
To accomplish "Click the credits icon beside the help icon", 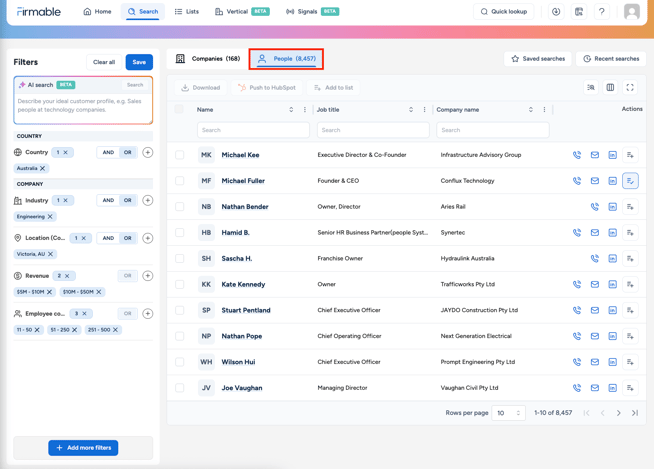I will [x=579, y=12].
